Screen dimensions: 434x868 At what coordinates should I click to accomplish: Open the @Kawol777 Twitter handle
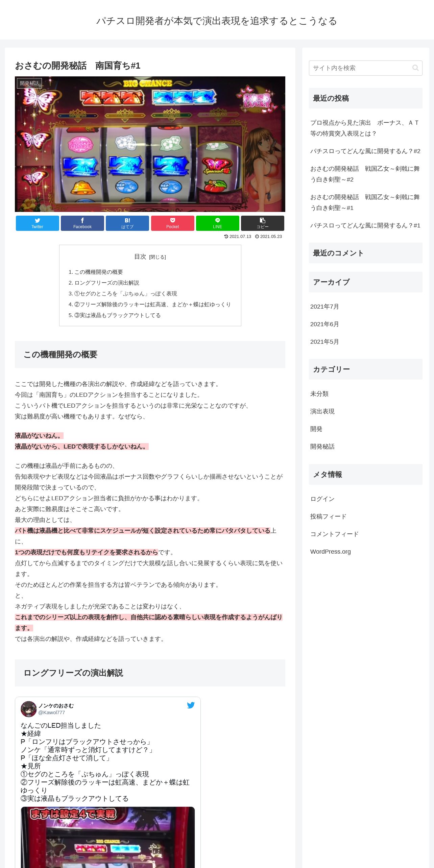coord(51,713)
